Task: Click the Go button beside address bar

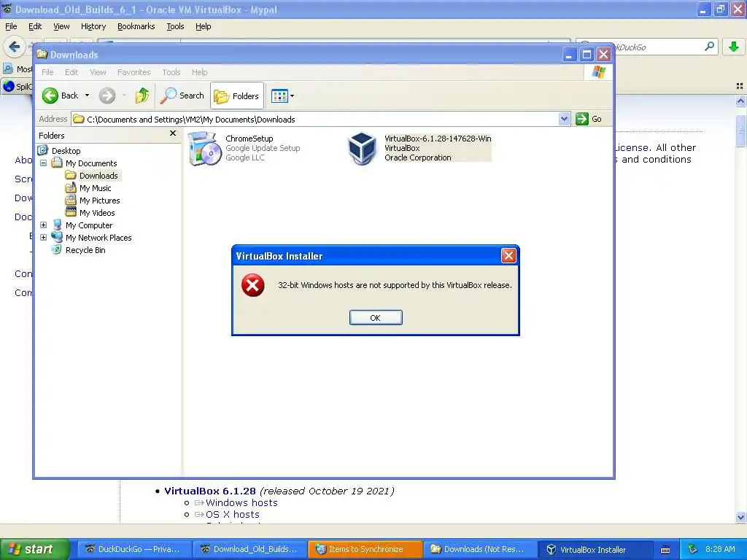Action: coord(589,119)
